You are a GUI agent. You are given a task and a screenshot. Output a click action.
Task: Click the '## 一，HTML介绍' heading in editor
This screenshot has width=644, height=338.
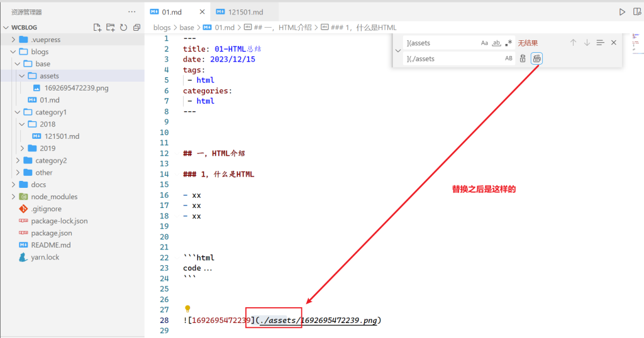pyautogui.click(x=214, y=153)
